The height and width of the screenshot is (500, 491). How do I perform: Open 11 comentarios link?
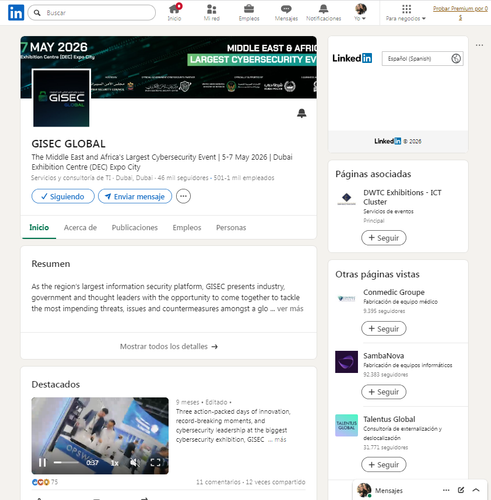pos(218,482)
